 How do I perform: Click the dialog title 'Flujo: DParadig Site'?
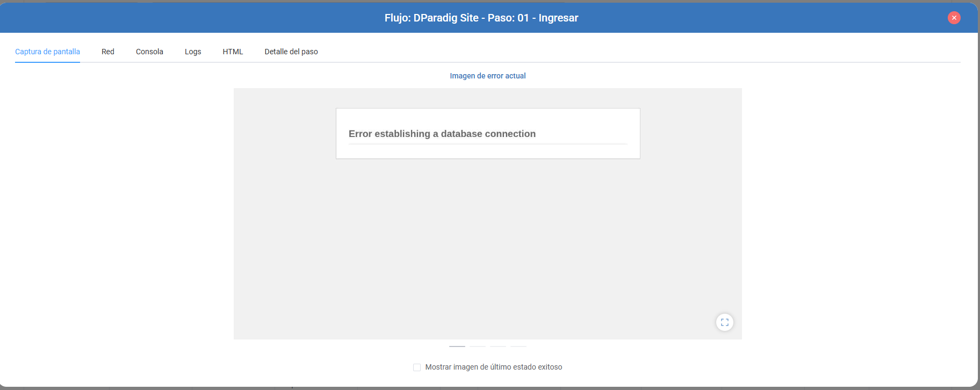point(431,18)
